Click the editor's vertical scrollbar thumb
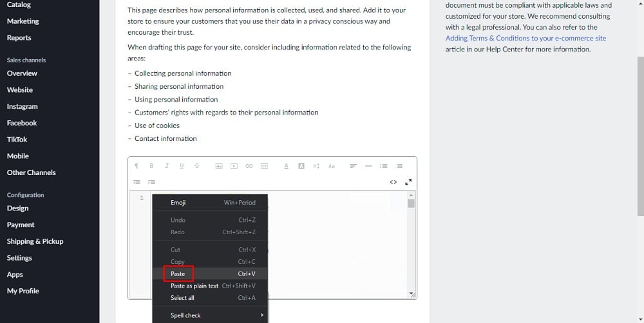Viewport: 644px width, 323px height. pos(412,203)
